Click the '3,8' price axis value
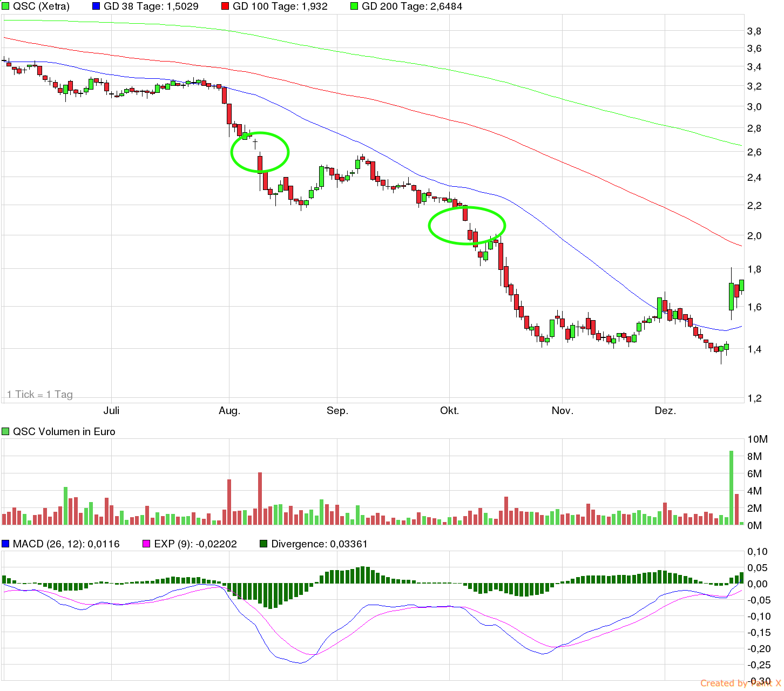This screenshot has height=691, width=784. coord(754,31)
